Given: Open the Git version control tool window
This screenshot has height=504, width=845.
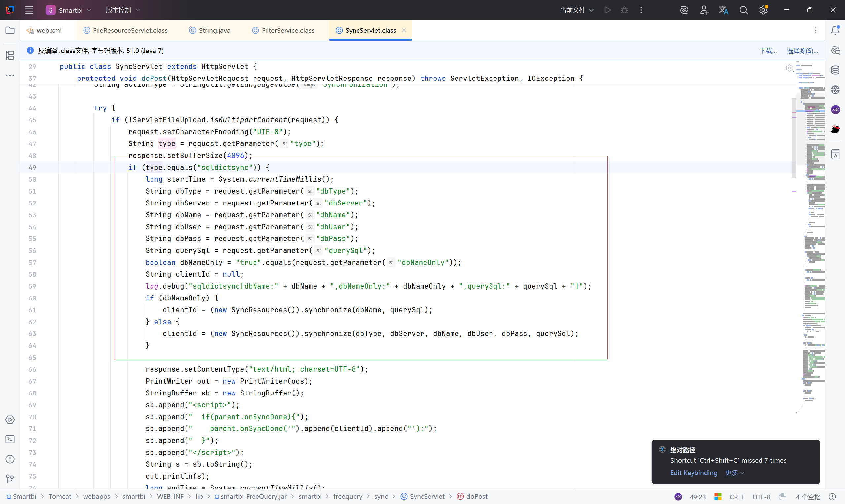Looking at the screenshot, I should point(10,479).
